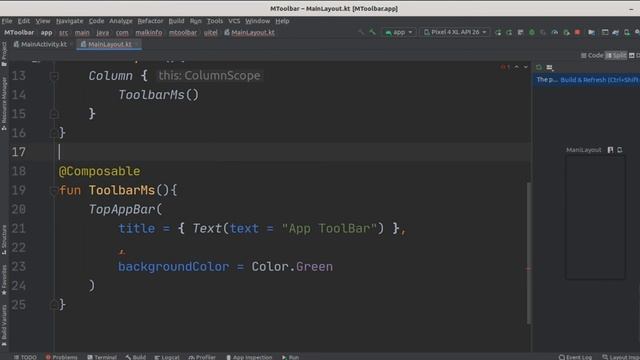Screen dimensions: 640x360
Task: Open the Profiler tool window
Action: click(202, 357)
